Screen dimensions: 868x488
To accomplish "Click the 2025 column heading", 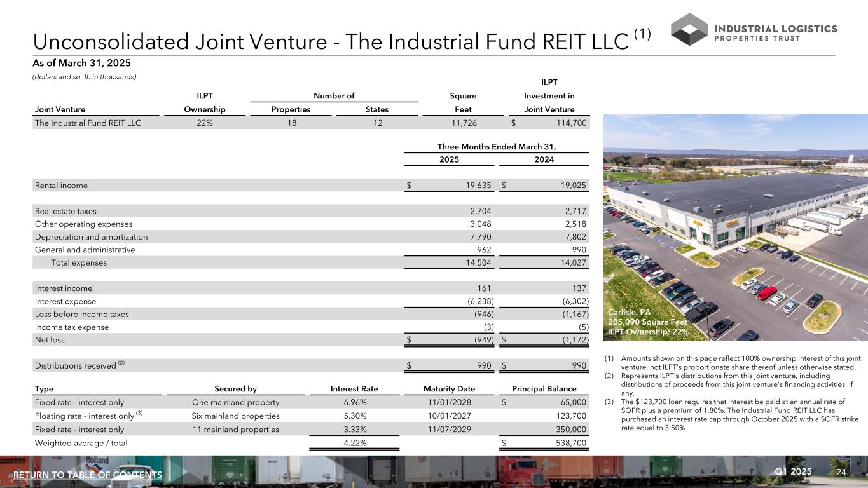I will click(450, 159).
